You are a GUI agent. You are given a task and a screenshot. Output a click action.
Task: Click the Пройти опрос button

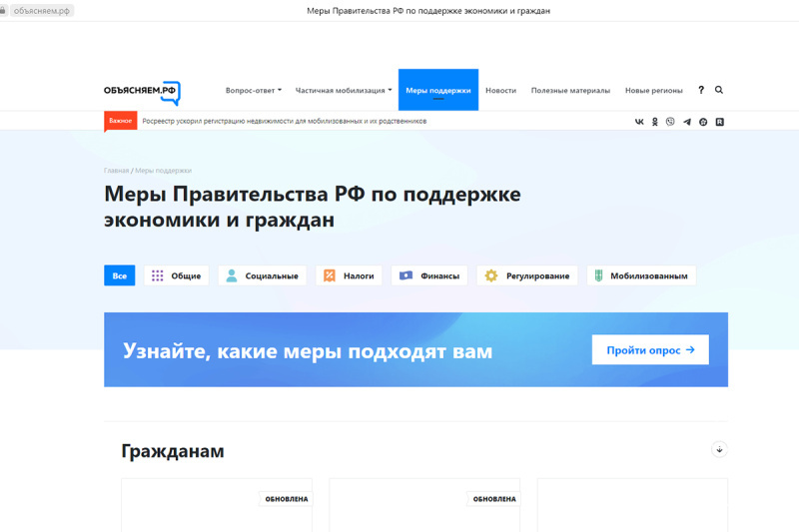650,349
